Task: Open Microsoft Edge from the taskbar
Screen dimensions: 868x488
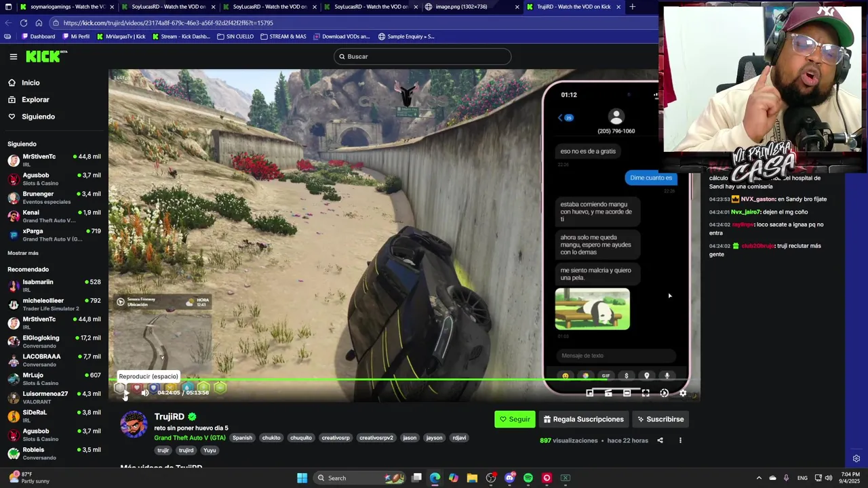Action: [x=435, y=478]
